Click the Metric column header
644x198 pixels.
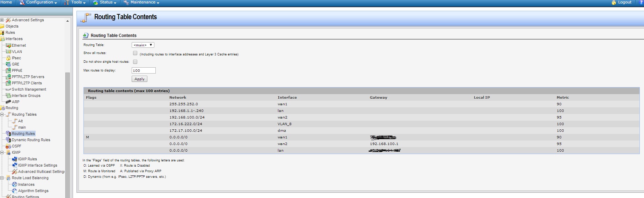tap(563, 98)
